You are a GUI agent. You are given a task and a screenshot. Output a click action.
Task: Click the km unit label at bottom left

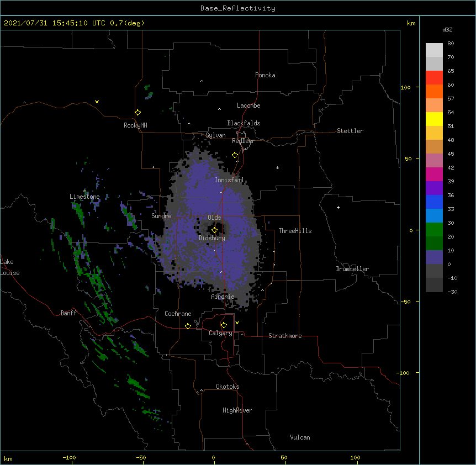click(x=8, y=458)
